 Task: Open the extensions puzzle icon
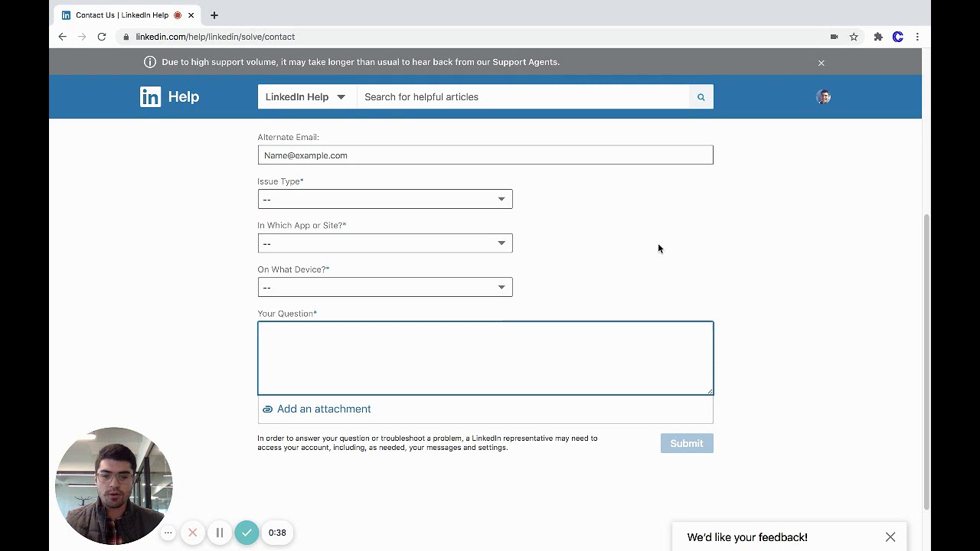tap(878, 37)
